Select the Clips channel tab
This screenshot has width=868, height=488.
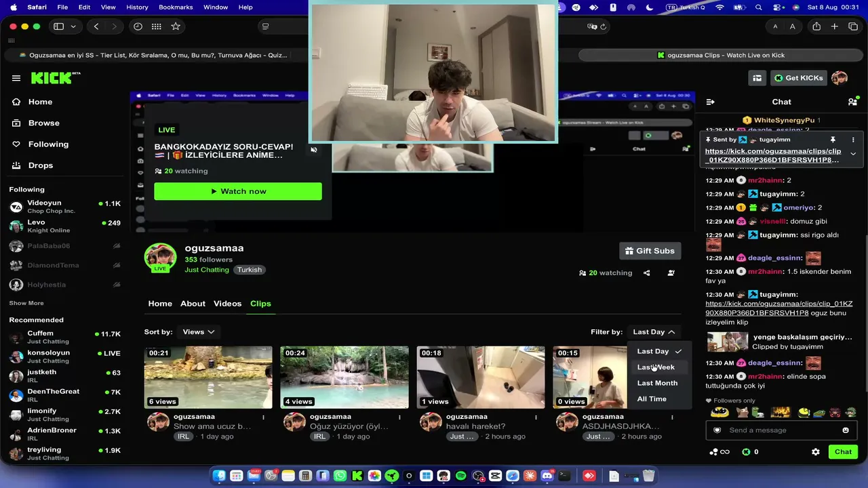260,304
